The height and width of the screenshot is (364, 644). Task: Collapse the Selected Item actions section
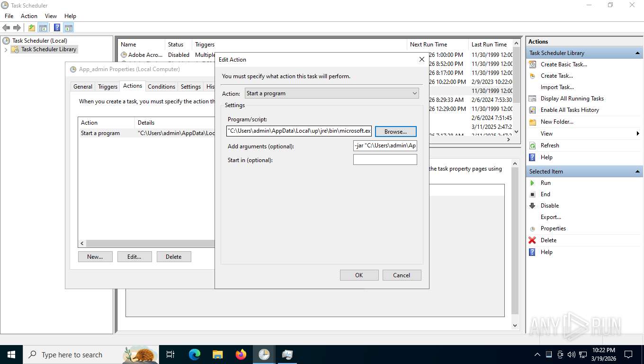tap(637, 172)
